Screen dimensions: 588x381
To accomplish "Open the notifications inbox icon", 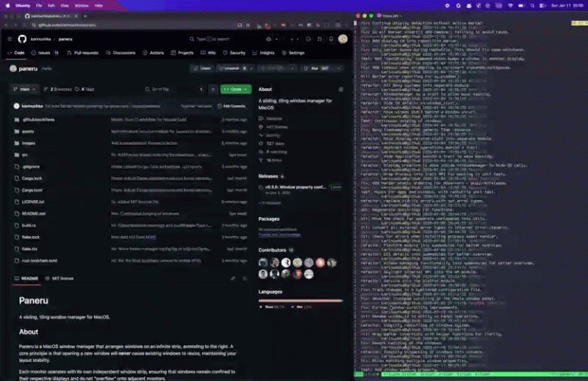I will click(331, 39).
